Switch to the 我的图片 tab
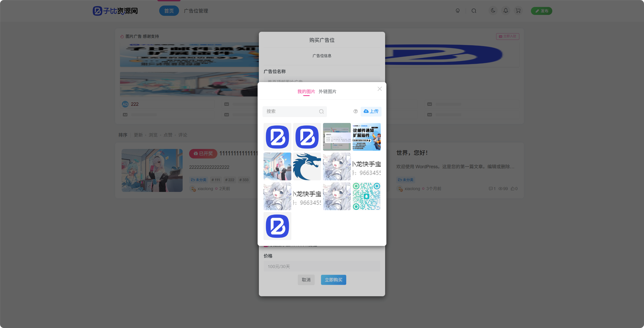This screenshot has height=328, width=644. click(306, 91)
